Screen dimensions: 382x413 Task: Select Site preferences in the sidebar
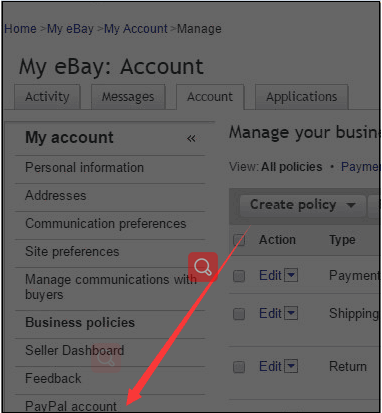(72, 251)
